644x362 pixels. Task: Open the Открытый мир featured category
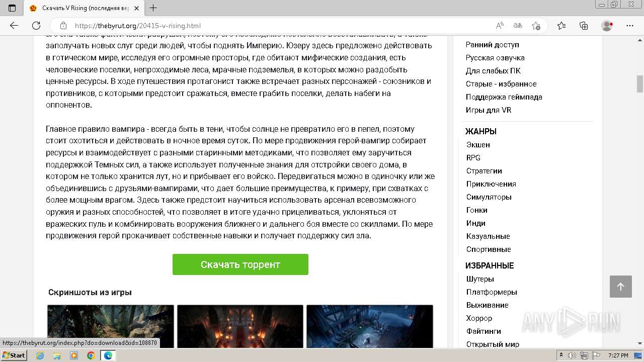(x=493, y=344)
